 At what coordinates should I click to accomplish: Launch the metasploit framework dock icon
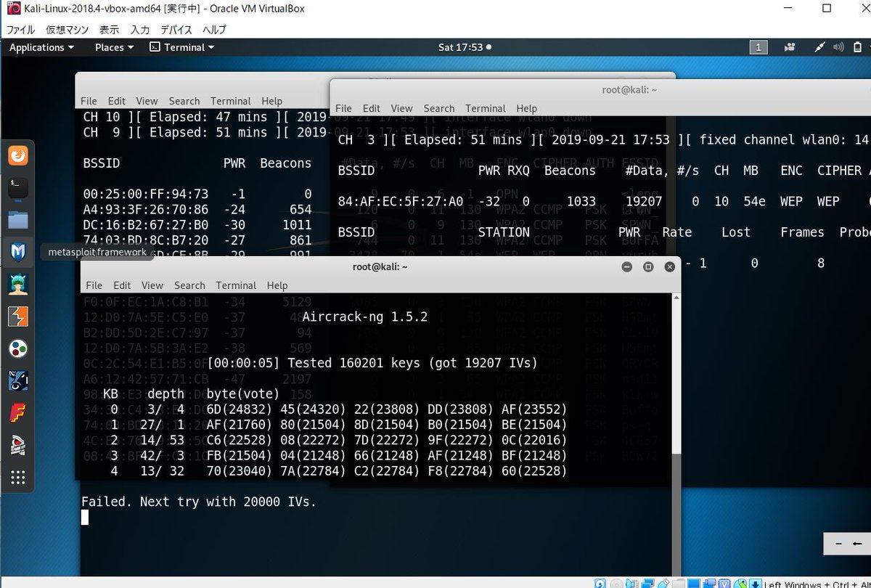tap(18, 252)
